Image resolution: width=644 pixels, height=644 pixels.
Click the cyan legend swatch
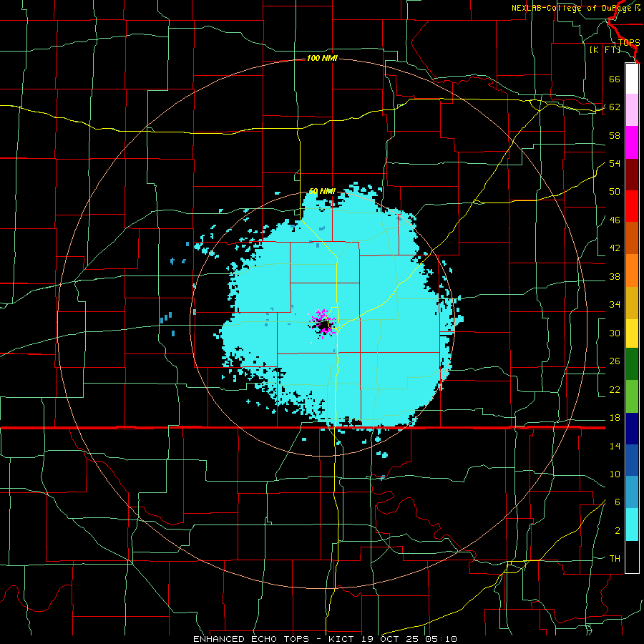[x=632, y=525]
